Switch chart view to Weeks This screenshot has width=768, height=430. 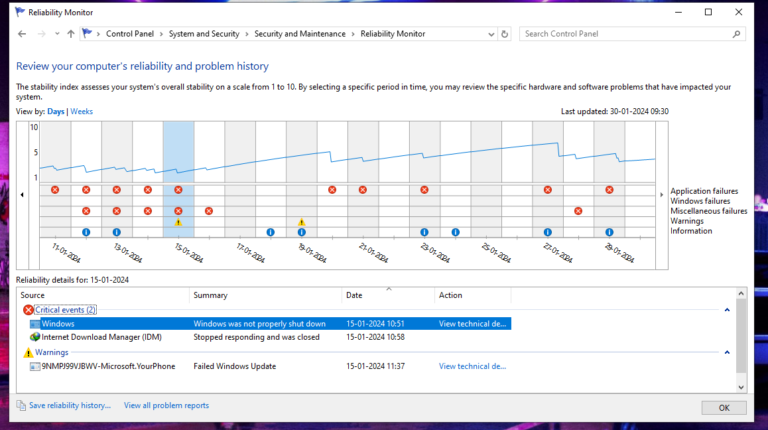click(81, 112)
